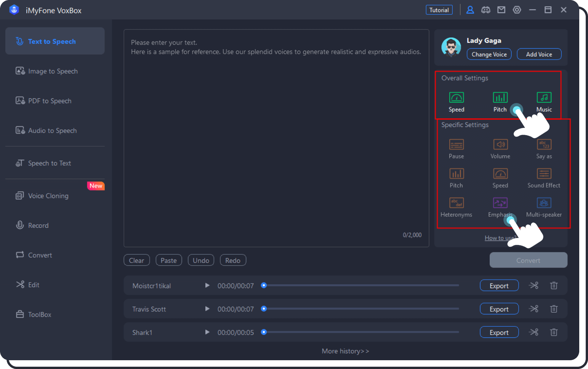Click inside the text entry area
This screenshot has width=588, height=369.
[276, 138]
